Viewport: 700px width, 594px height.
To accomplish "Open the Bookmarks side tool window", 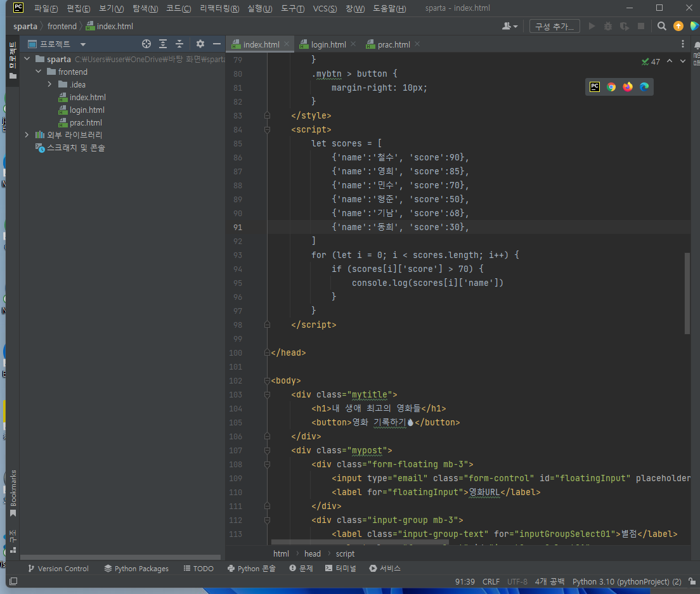I will [x=13, y=493].
